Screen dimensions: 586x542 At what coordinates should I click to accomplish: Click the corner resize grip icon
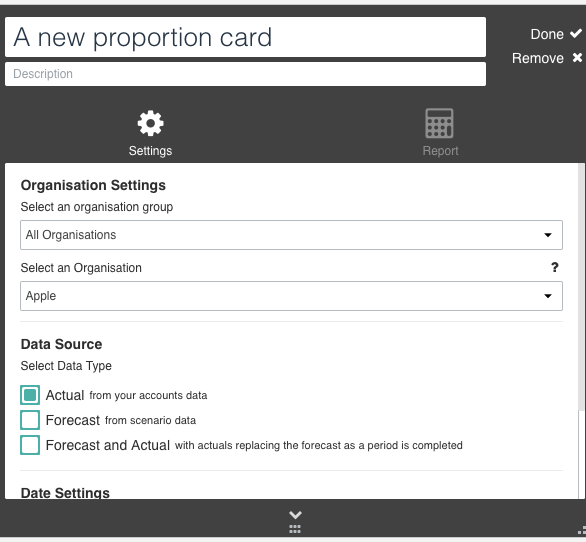(582, 530)
